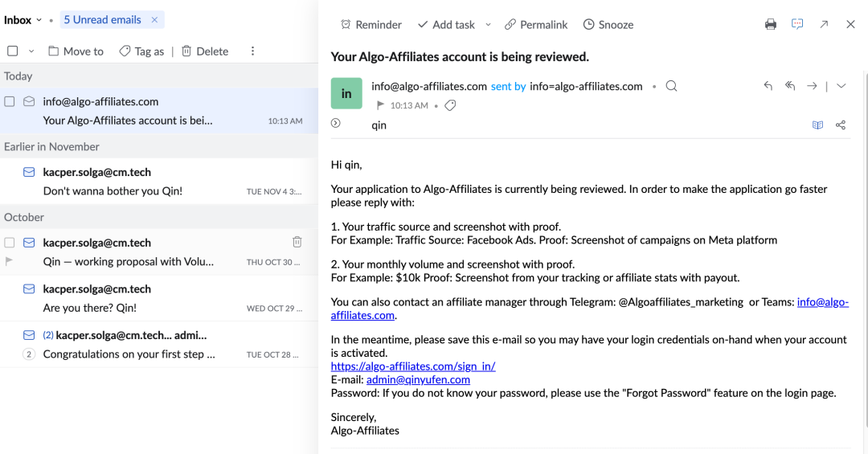Reply to the Algo-Affiliates email
Image resolution: width=868 pixels, height=454 pixels.
point(768,86)
